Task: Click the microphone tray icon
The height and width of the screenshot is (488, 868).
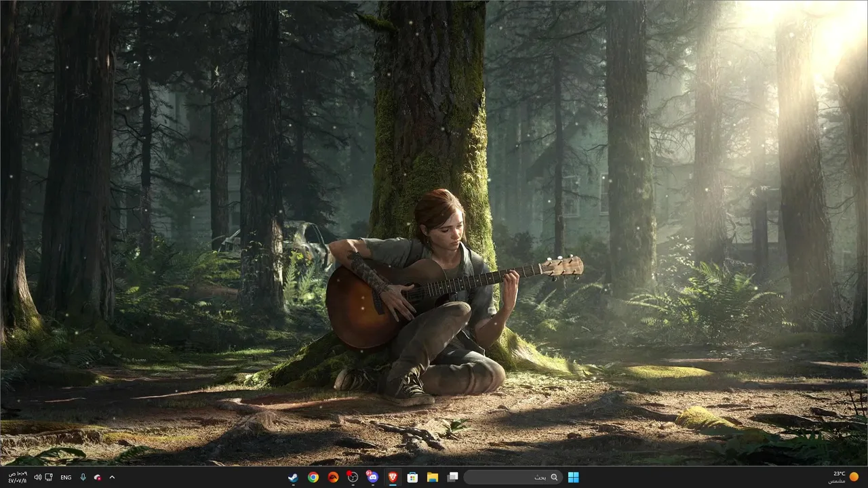Action: [83, 477]
